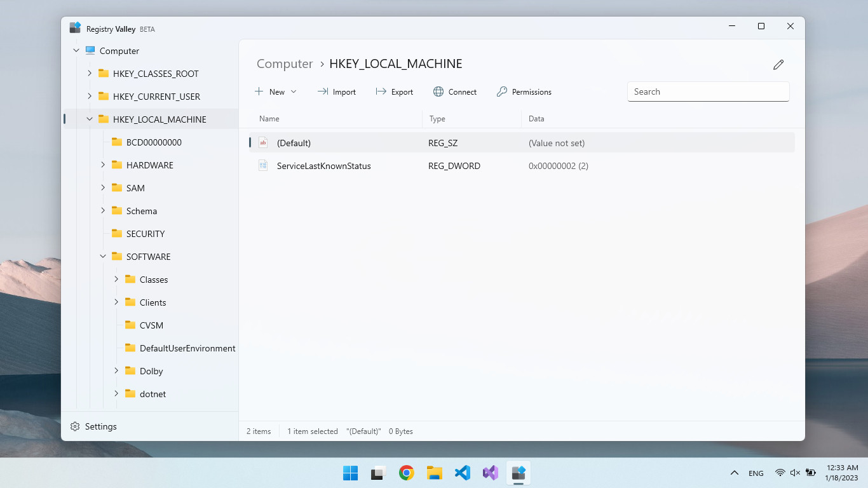Select the BCD00000000 folder
The width and height of the screenshot is (868, 488).
click(153, 142)
